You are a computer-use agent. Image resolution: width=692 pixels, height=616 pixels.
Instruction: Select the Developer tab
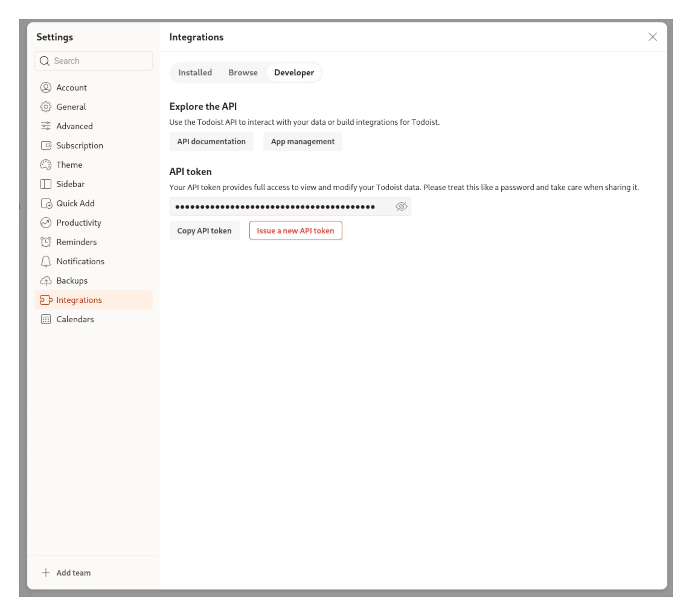(294, 72)
